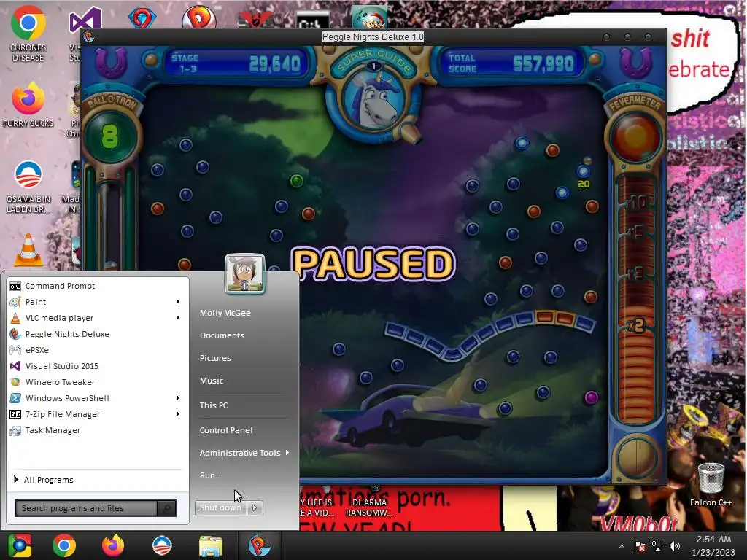Open Falcon C++ recycle bin icon
The height and width of the screenshot is (560, 747).
711,484
